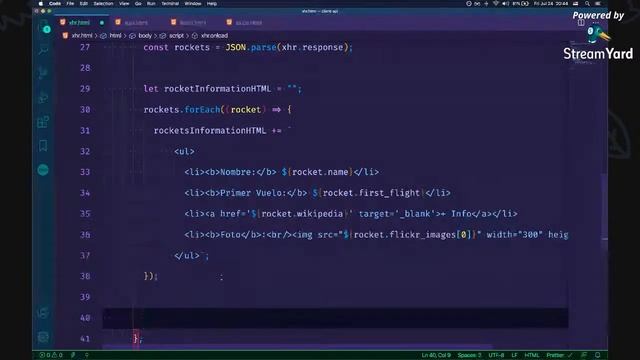Place cursor on empty line 40

(x=335, y=318)
